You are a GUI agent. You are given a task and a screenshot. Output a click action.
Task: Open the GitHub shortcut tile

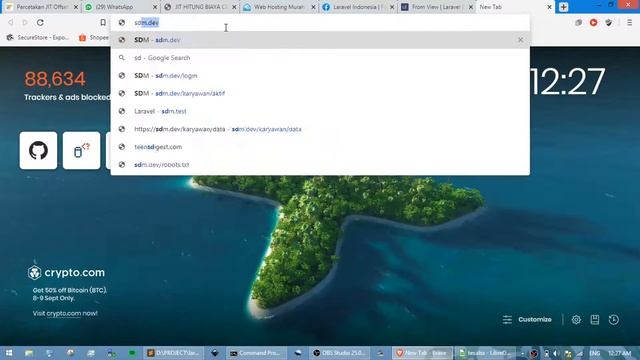pos(38,150)
